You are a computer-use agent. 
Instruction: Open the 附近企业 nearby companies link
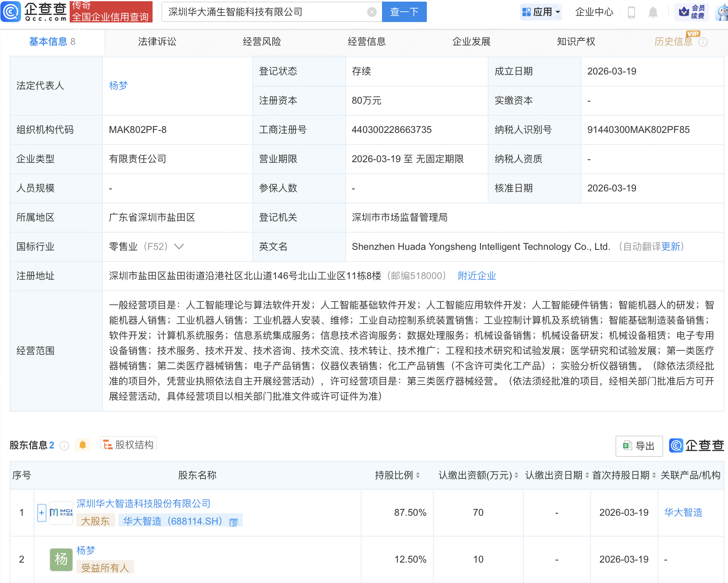[x=477, y=276]
